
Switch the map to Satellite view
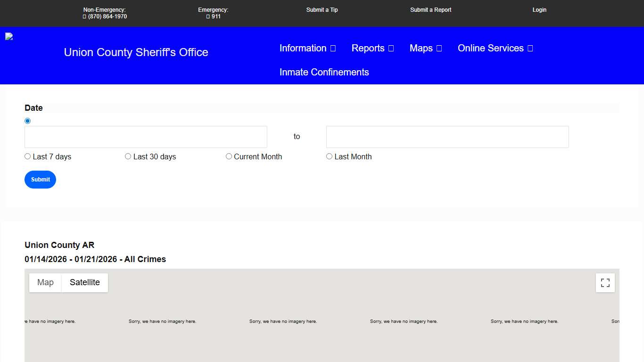pos(85,283)
